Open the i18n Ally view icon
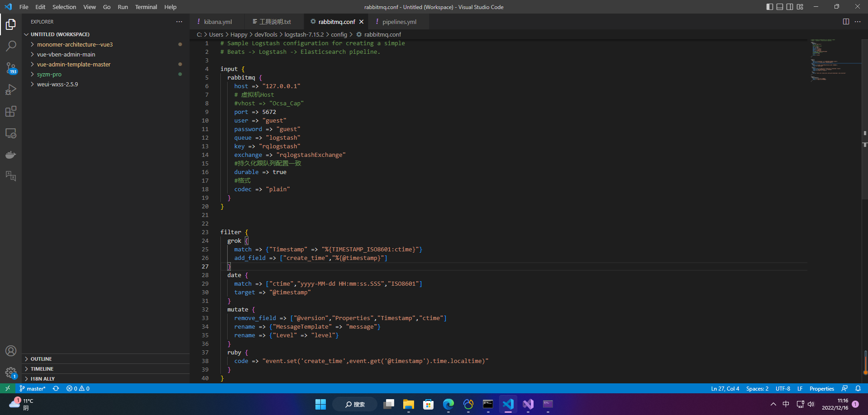This screenshot has width=868, height=415. point(11,176)
